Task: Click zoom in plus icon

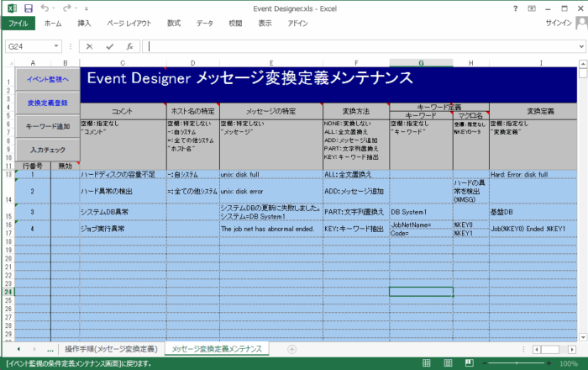Action: click(549, 363)
